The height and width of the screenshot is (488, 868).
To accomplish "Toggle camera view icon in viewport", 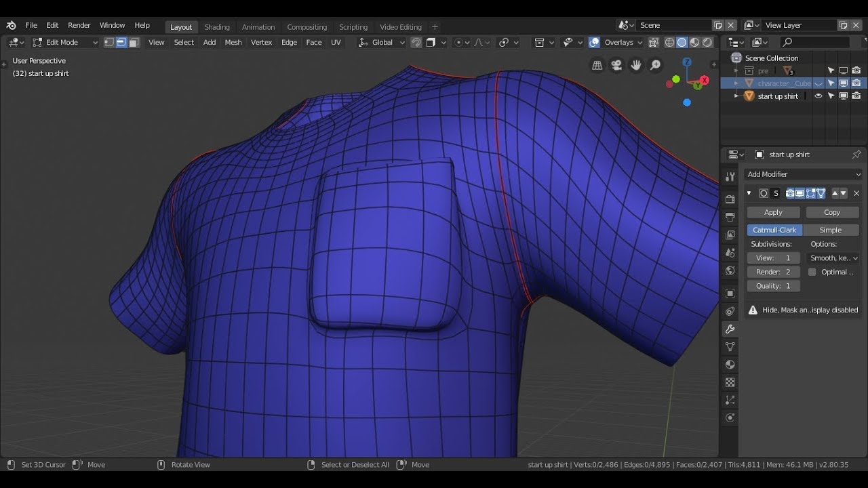I will [616, 65].
